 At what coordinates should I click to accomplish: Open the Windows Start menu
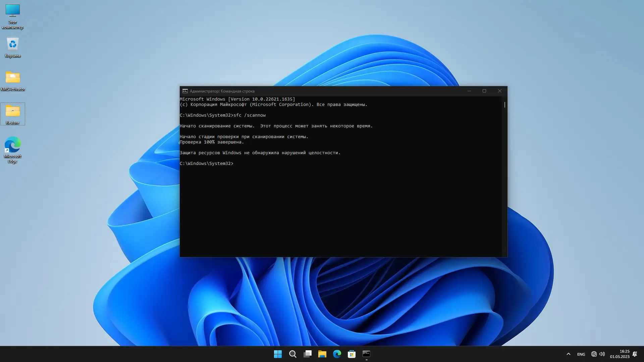pos(278,354)
